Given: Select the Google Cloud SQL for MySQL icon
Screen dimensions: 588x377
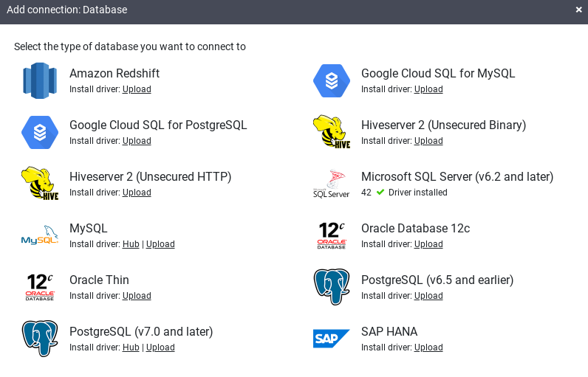Looking at the screenshot, I should 331,80.
